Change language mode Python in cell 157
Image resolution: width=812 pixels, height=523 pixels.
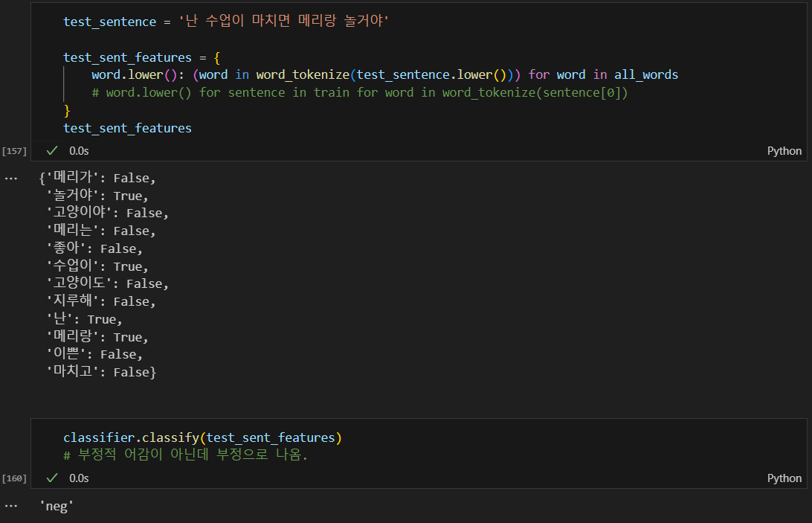(784, 151)
